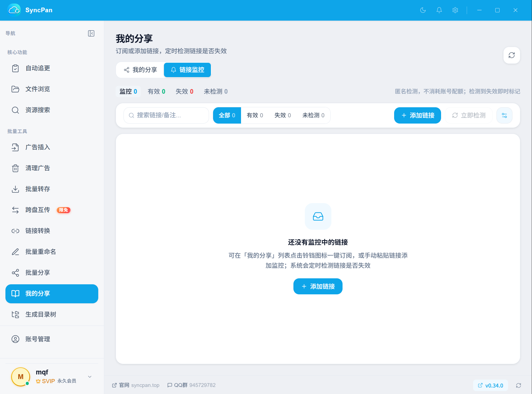Filter by 全部 0

pyautogui.click(x=227, y=115)
